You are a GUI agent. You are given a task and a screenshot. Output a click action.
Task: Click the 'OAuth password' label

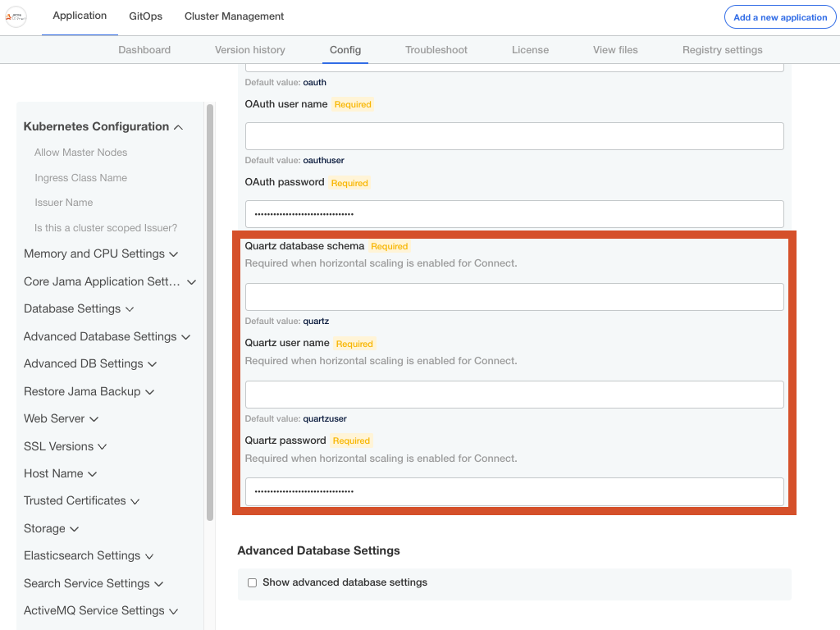click(285, 182)
